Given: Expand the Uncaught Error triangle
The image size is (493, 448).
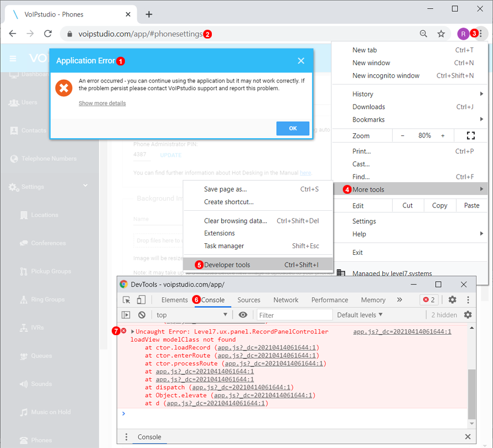Looking at the screenshot, I should [x=133, y=331].
